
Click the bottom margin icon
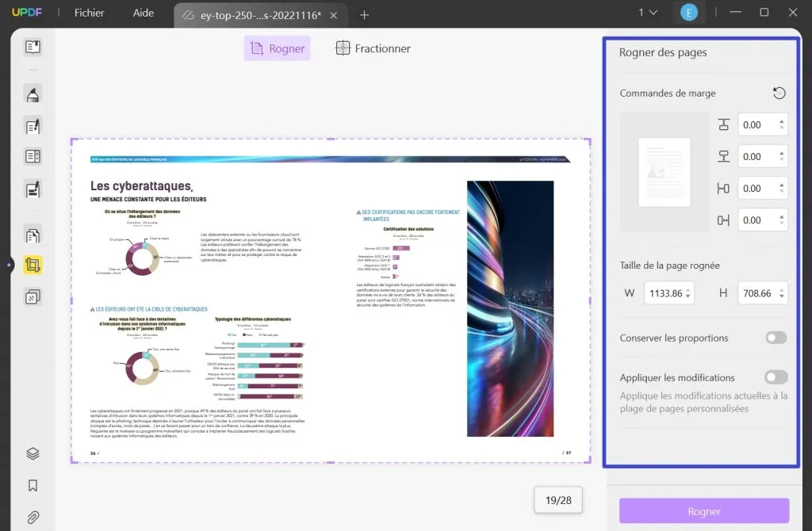click(x=723, y=156)
